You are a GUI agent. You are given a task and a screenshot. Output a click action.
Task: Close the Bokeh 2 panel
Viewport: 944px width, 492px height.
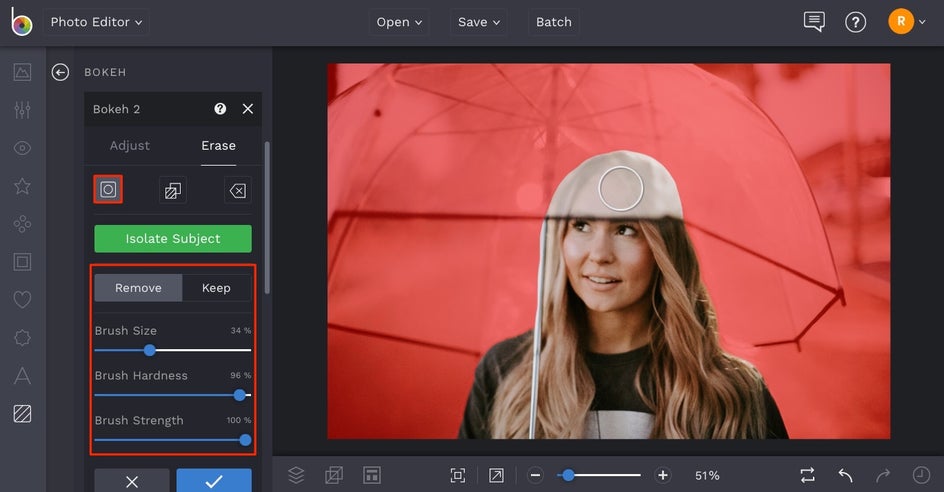click(247, 109)
